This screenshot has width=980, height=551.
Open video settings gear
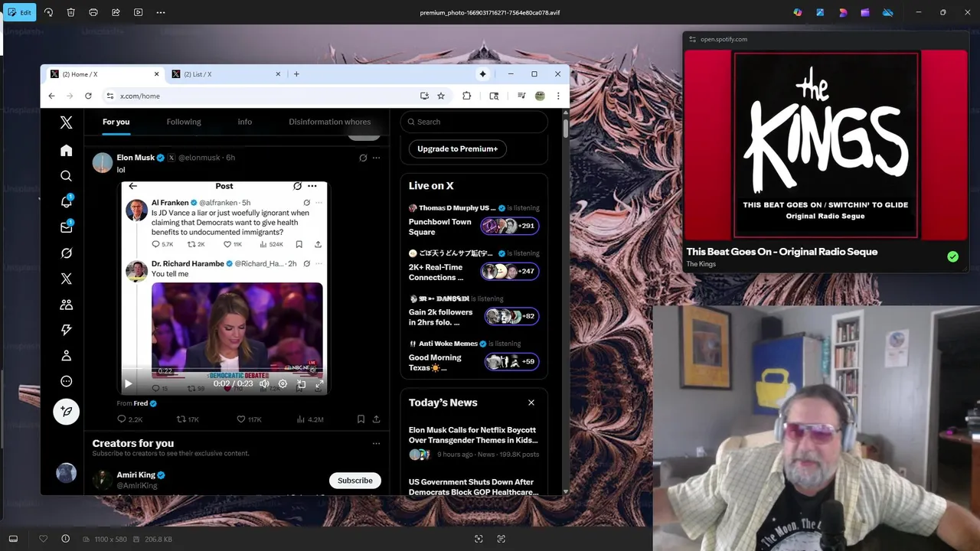283,384
